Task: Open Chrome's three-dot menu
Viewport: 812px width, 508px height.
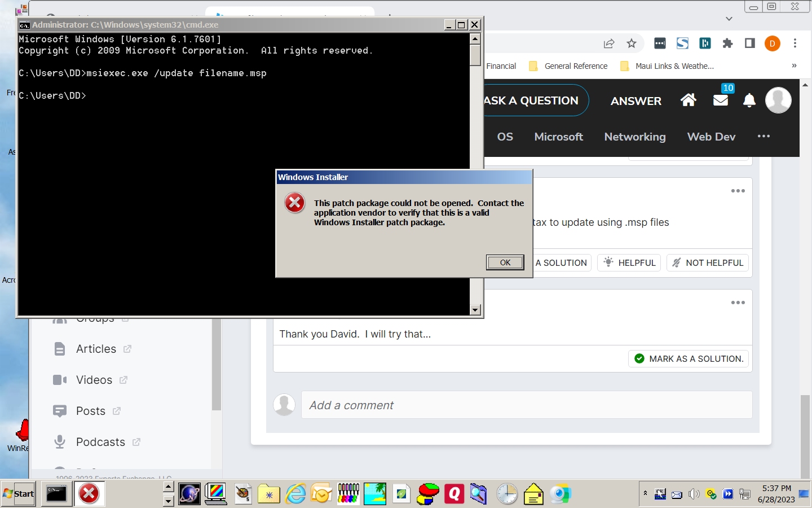Action: click(x=795, y=43)
